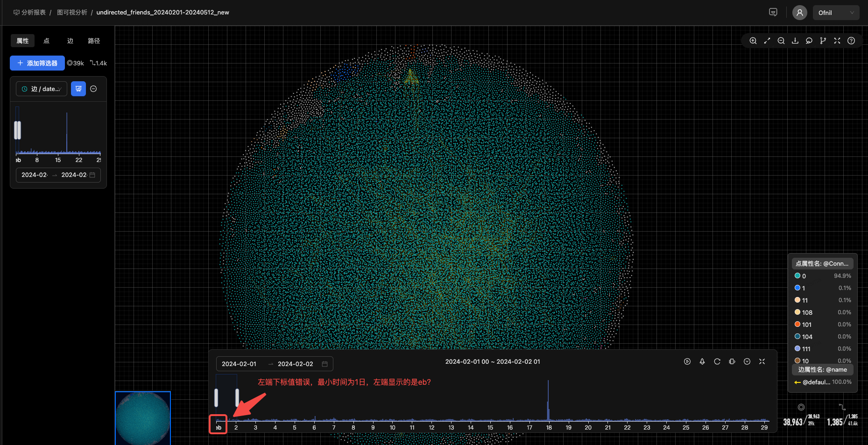This screenshot has height=445, width=868.
Task: Switch to the 路径 tab
Action: (94, 41)
